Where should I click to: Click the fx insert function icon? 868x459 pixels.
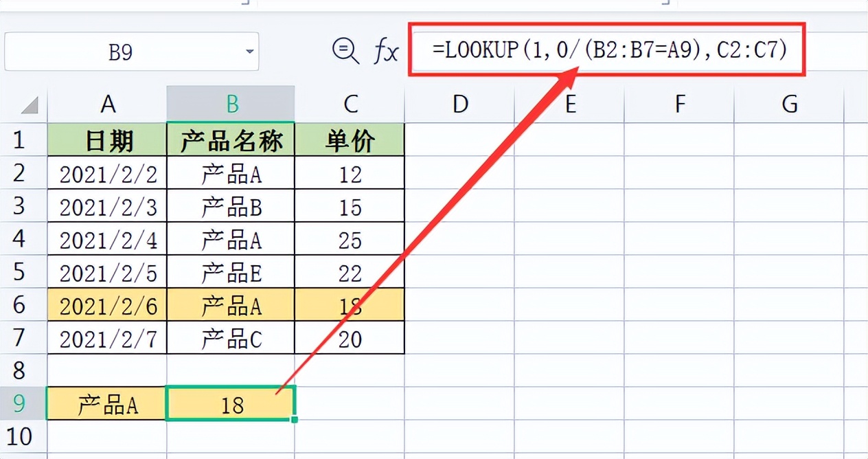tap(385, 51)
